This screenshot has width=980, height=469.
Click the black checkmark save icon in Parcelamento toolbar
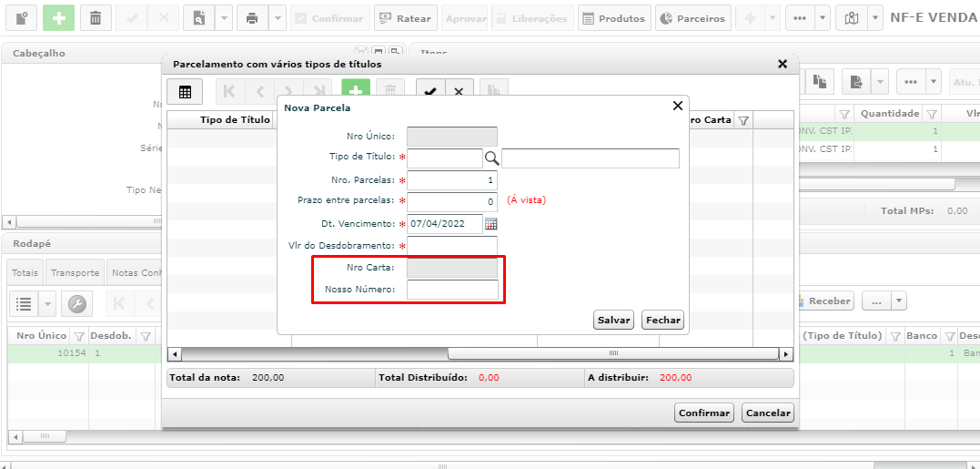tap(430, 92)
